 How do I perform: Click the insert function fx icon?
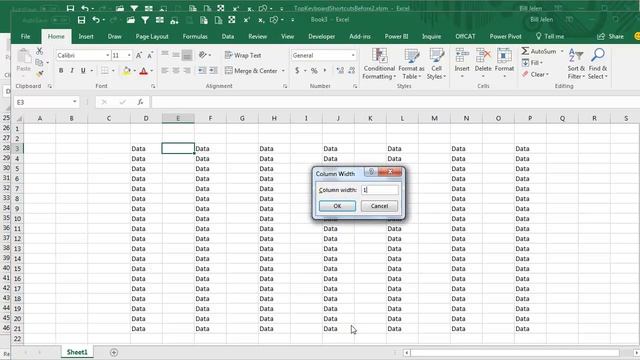coord(140,102)
